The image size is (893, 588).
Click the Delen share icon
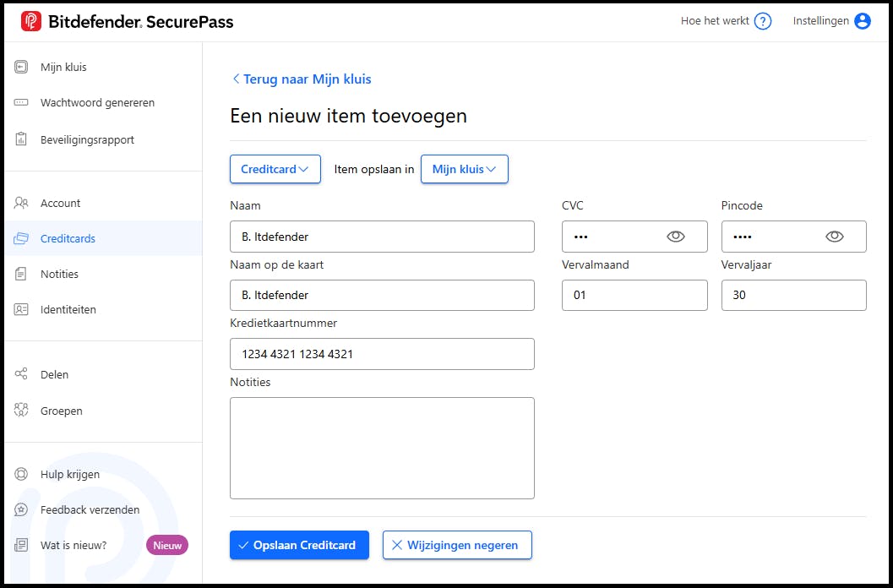(x=21, y=374)
